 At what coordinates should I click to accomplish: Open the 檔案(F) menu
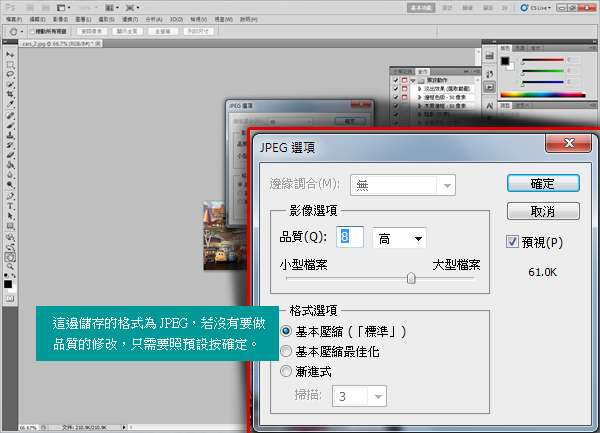click(14, 19)
